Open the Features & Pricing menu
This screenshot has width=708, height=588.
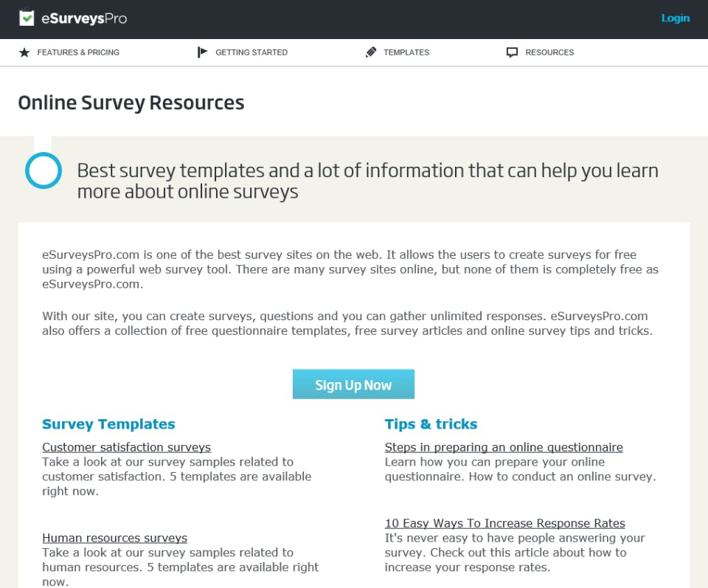click(x=78, y=52)
